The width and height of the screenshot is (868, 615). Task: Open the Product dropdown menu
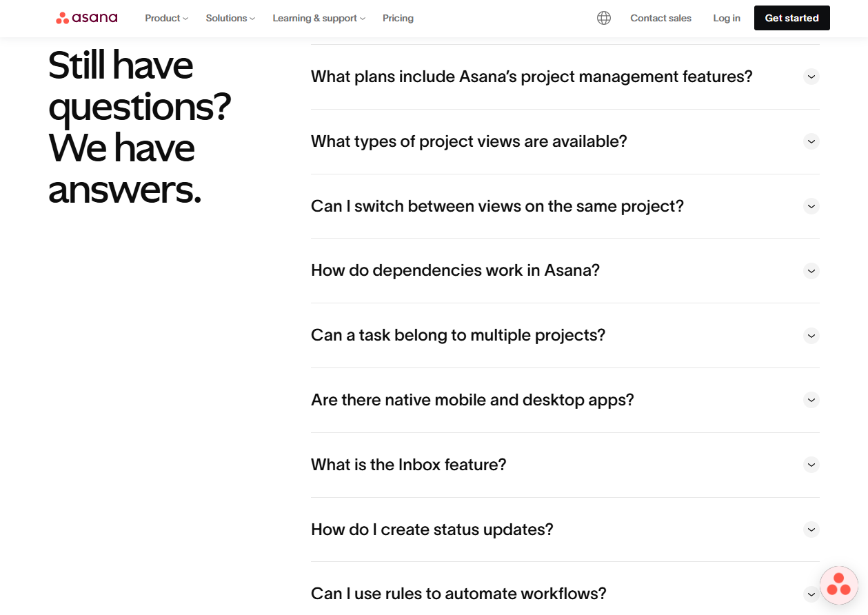click(x=165, y=18)
